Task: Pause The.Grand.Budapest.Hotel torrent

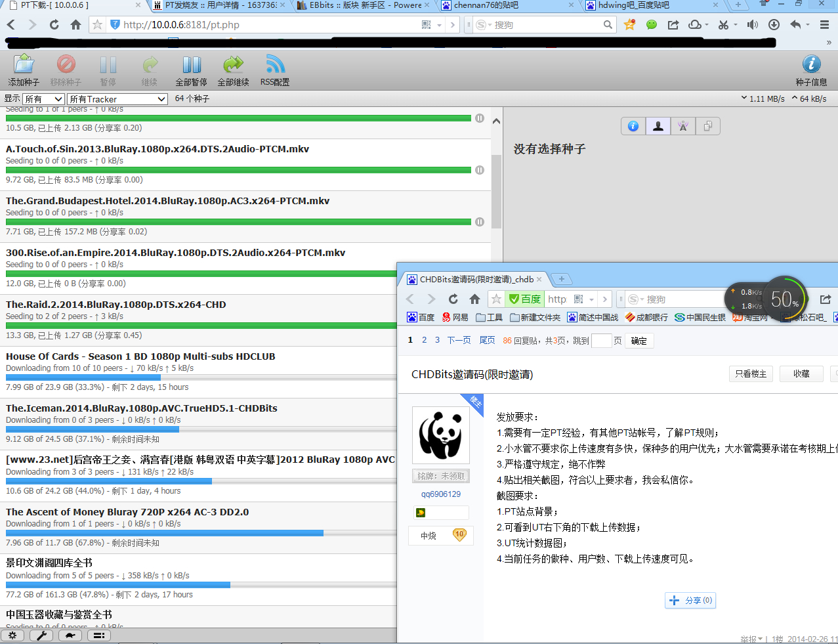Action: tap(480, 222)
